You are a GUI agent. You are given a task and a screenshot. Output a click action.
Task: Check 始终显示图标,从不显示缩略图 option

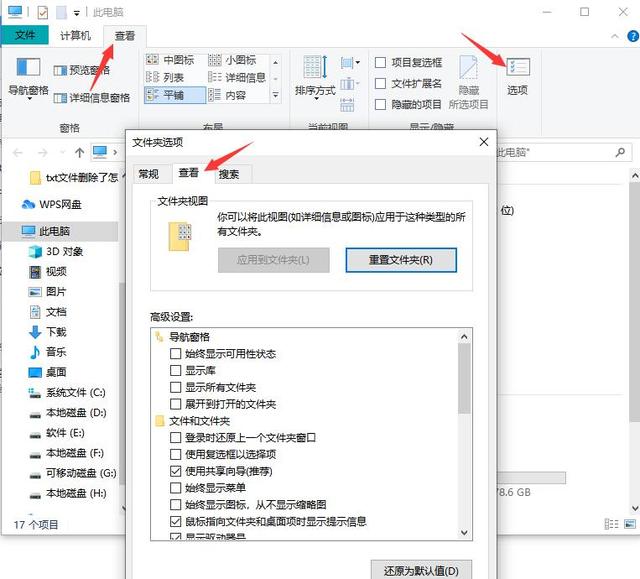tap(176, 504)
